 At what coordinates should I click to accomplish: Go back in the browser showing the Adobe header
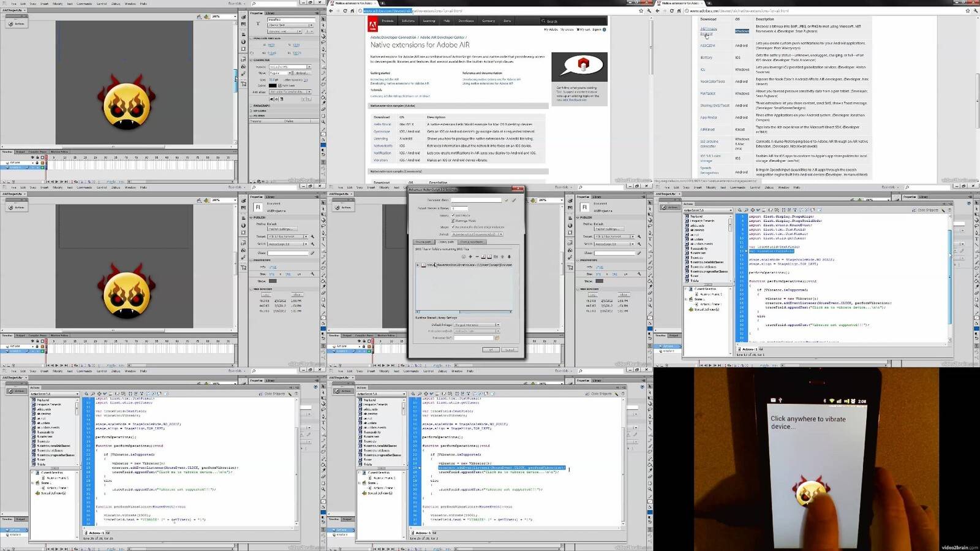click(x=331, y=10)
